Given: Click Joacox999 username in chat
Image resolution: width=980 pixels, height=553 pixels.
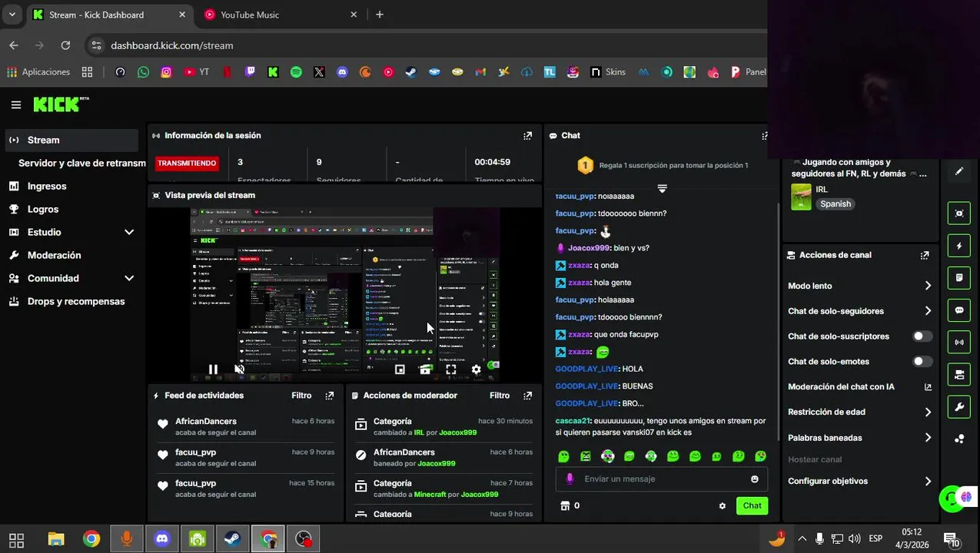Looking at the screenshot, I should (588, 248).
